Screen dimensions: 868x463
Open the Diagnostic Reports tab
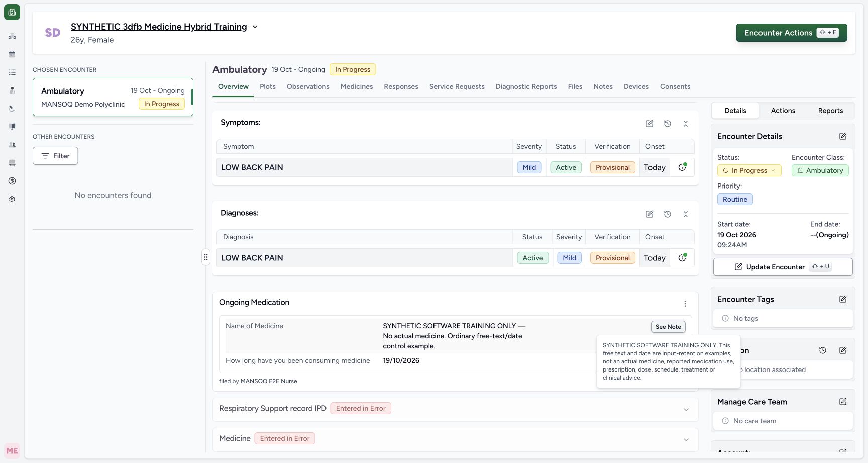pos(526,86)
